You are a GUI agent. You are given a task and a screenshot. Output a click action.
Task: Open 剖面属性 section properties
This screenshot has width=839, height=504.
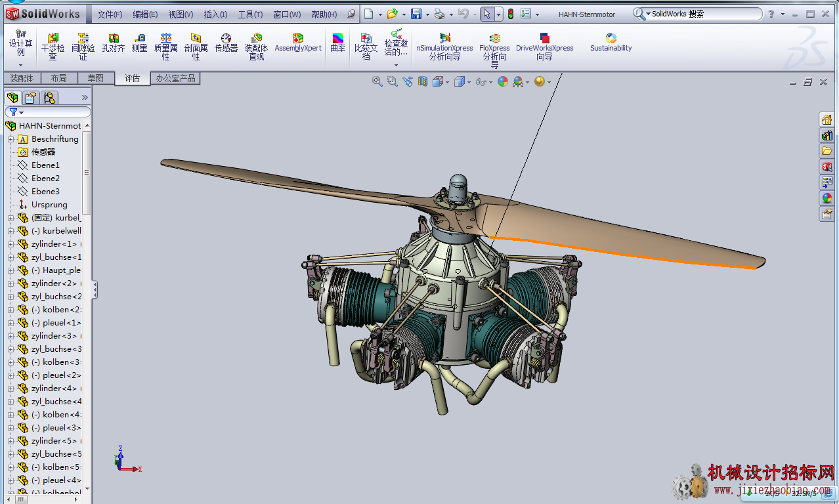(x=196, y=47)
